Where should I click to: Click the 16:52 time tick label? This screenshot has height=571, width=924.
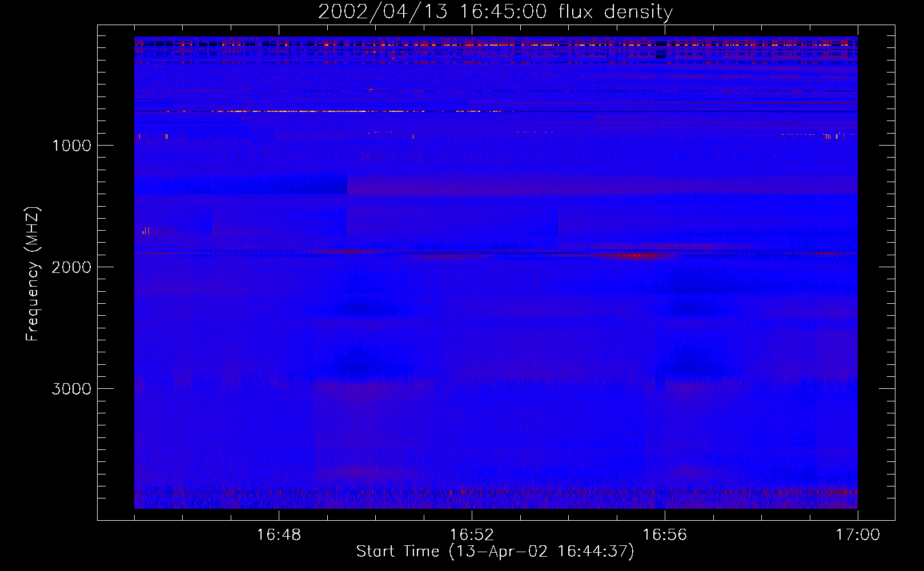tap(472, 535)
